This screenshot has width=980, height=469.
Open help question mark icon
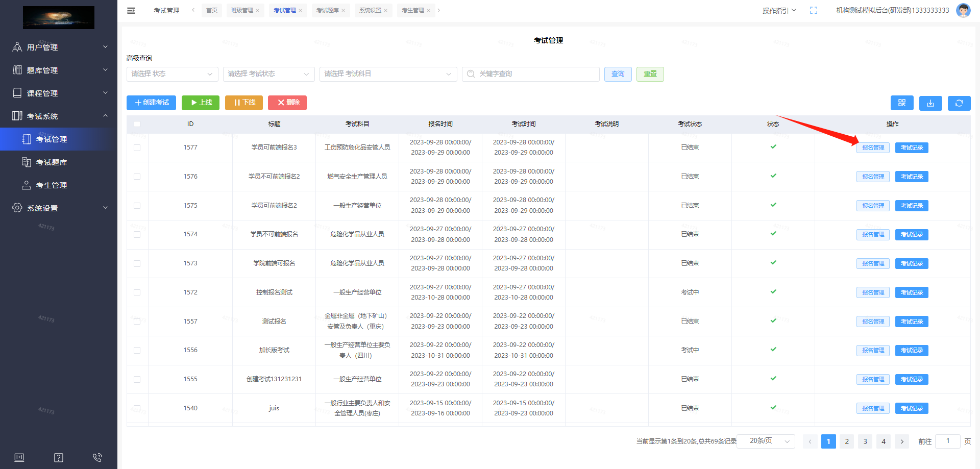coord(59,457)
